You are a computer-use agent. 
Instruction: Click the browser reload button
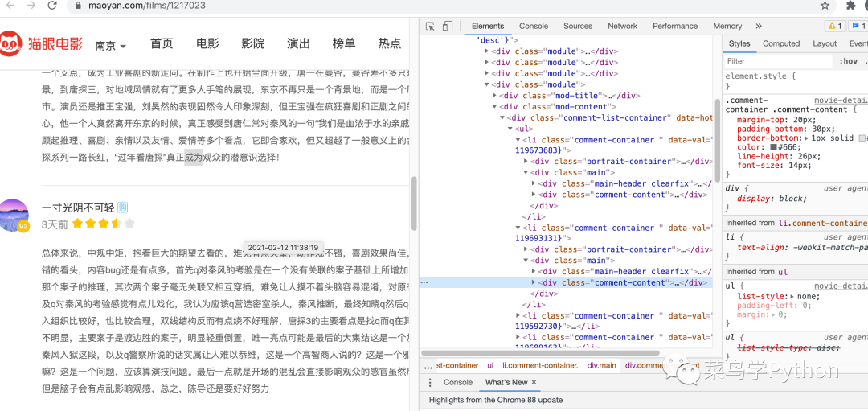pyautogui.click(x=53, y=6)
